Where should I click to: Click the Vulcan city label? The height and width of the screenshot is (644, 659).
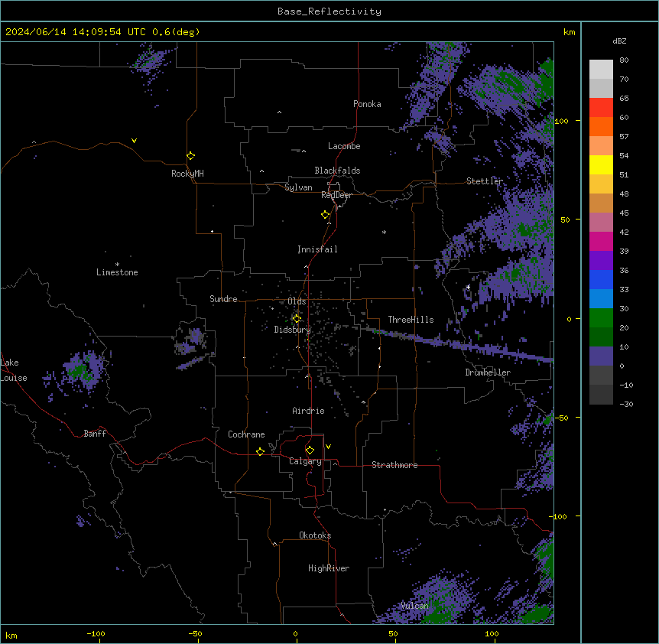414,606
